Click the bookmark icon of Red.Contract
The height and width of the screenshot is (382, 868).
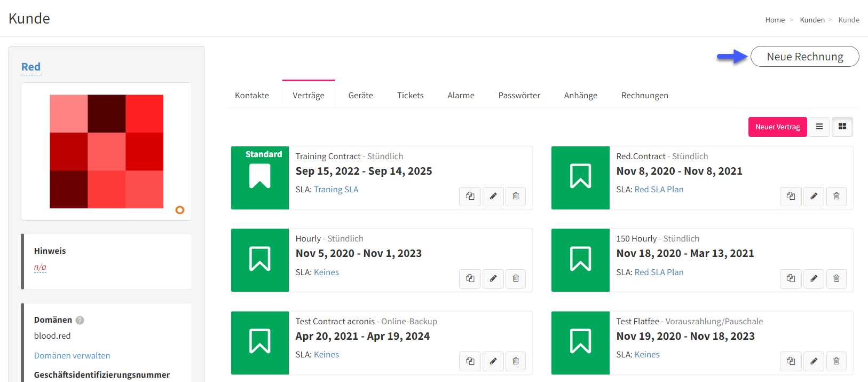point(581,176)
